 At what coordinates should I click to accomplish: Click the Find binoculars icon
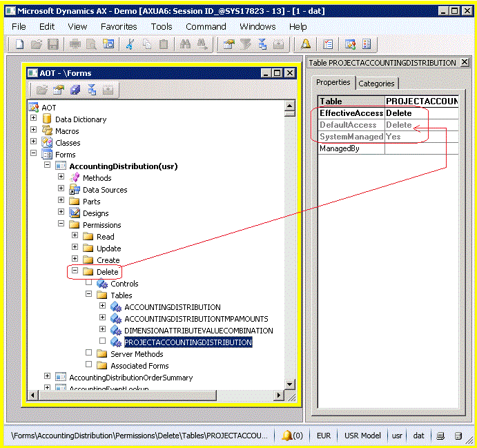tap(185, 44)
